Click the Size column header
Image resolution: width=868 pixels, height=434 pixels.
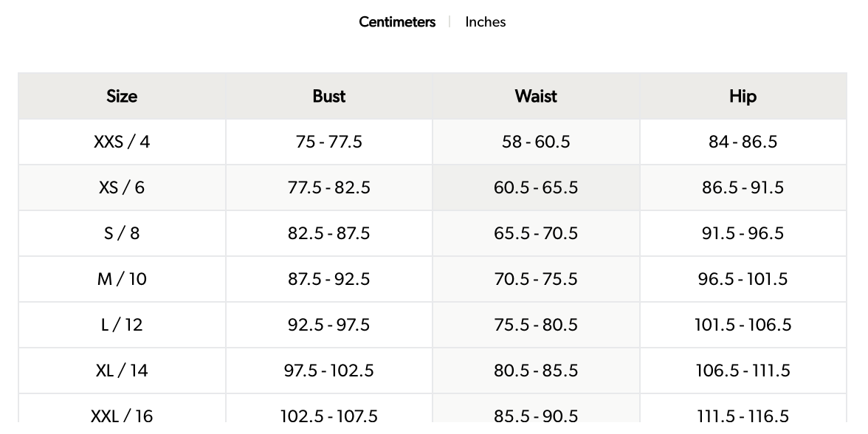[x=122, y=96]
